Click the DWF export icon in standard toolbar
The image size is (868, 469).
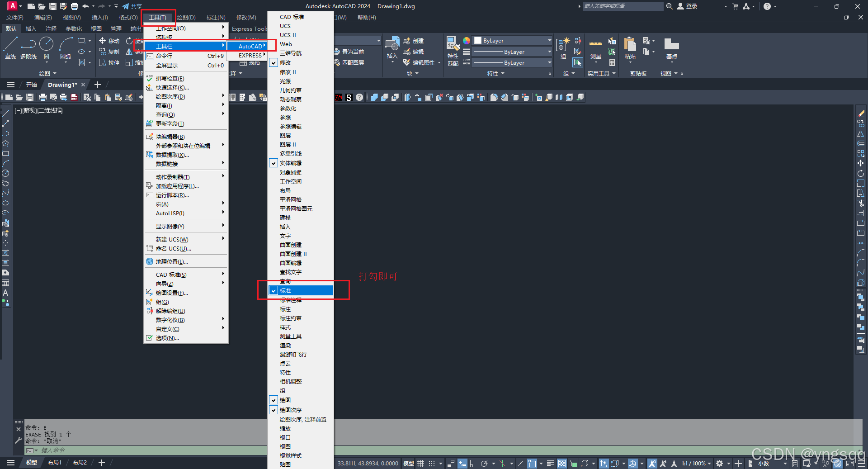click(74, 97)
